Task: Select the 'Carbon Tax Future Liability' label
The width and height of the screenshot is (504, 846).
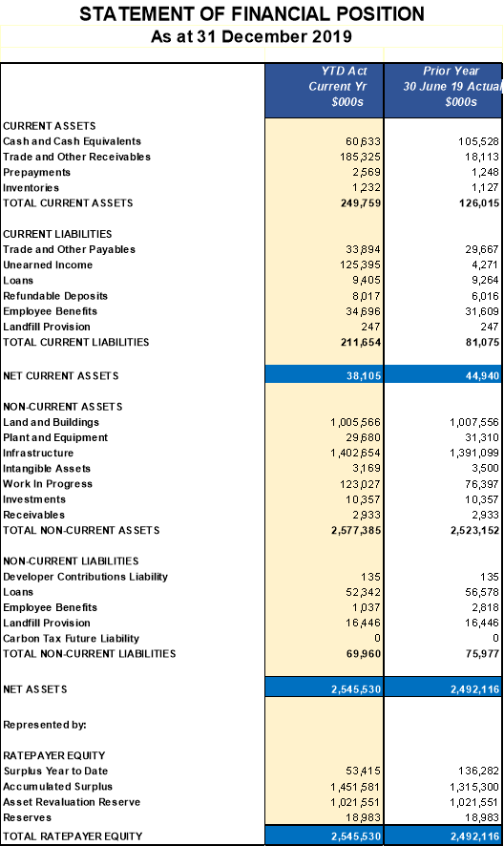Action: pyautogui.click(x=71, y=639)
